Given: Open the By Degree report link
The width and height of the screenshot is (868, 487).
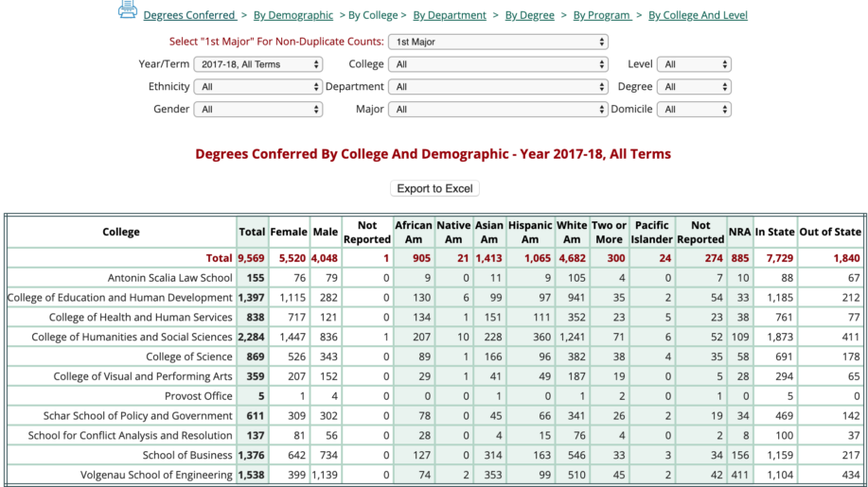Looking at the screenshot, I should tap(530, 15).
